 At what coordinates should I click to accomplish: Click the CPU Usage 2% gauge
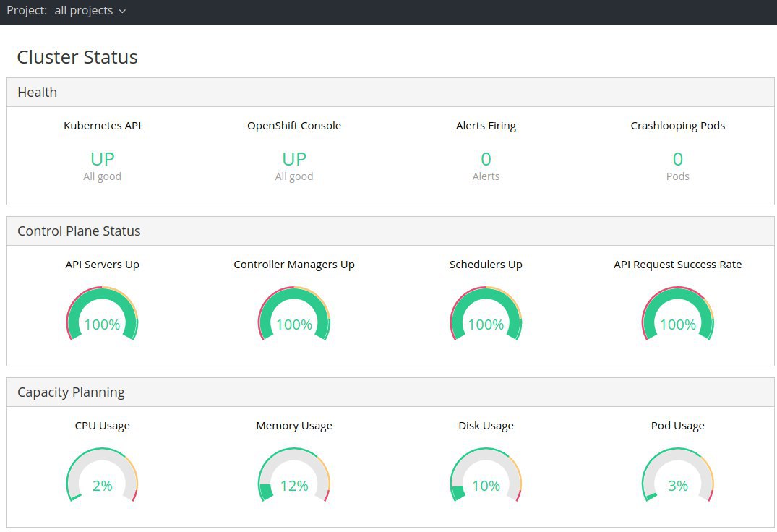102,476
